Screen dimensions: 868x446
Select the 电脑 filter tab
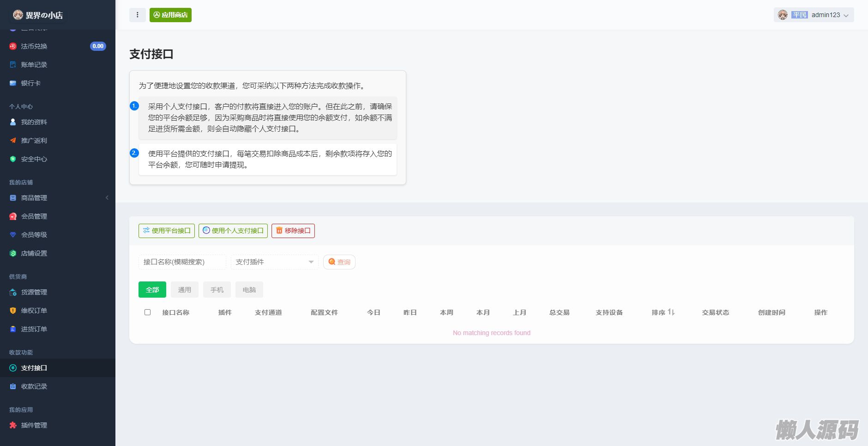[x=249, y=290]
